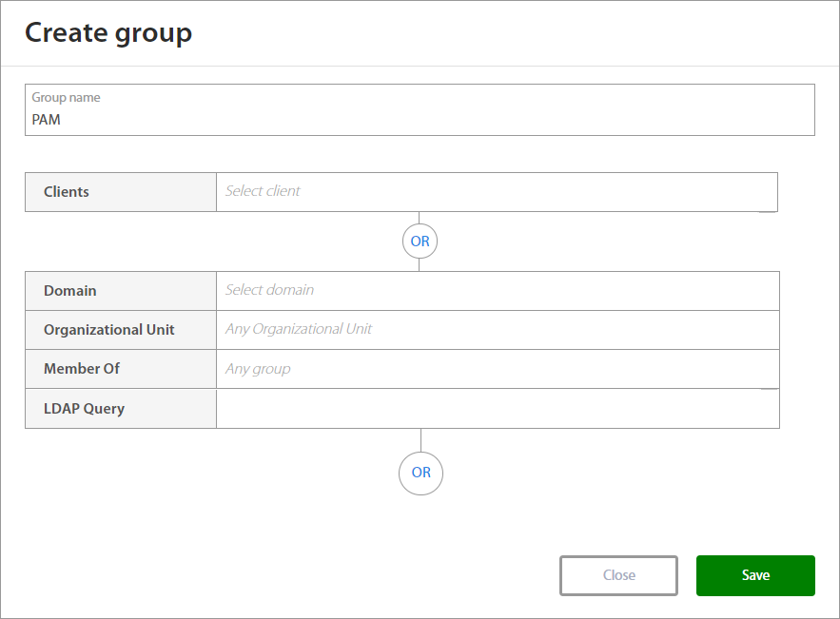
Task: Click the OR button below LDAP Query
Action: pyautogui.click(x=420, y=473)
